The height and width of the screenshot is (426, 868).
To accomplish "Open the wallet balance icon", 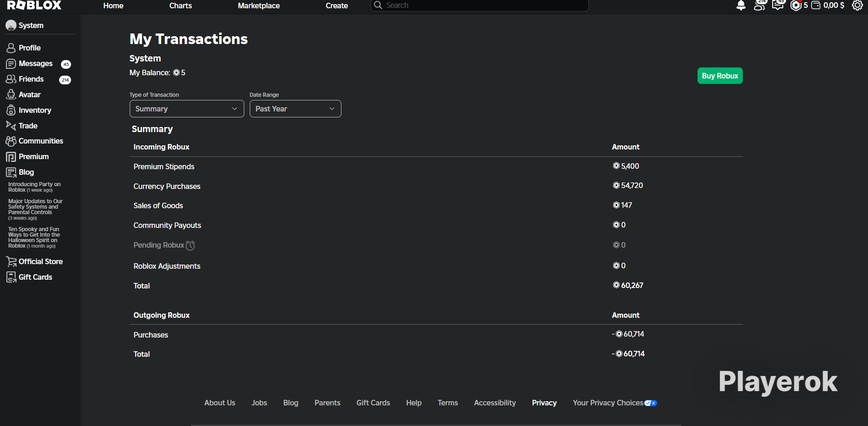I will [816, 6].
